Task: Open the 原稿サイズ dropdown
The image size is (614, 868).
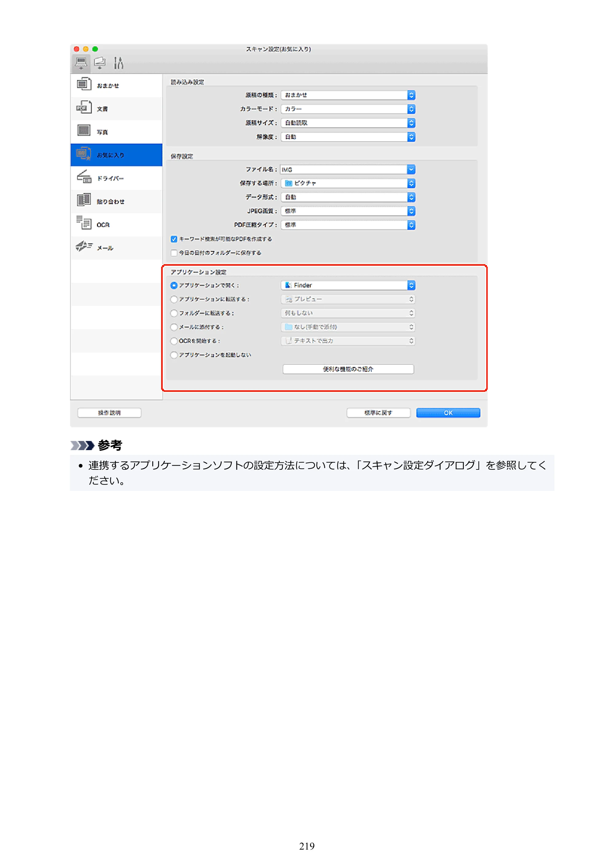Action: coord(348,123)
